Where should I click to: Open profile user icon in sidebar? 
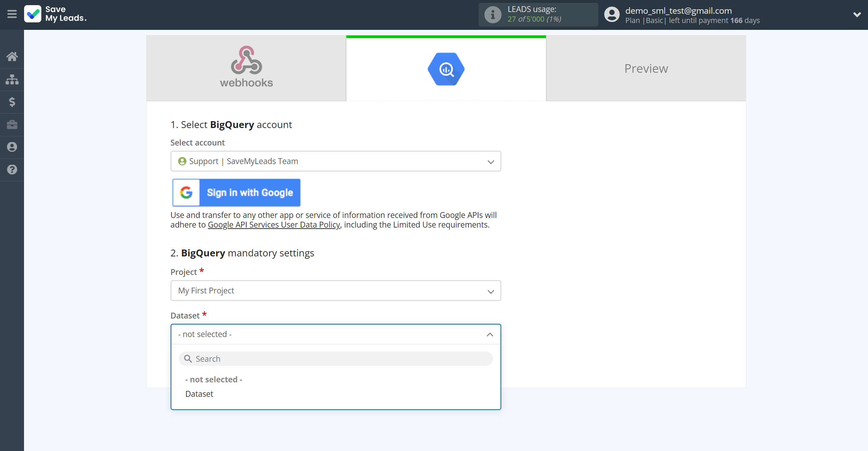[12, 147]
